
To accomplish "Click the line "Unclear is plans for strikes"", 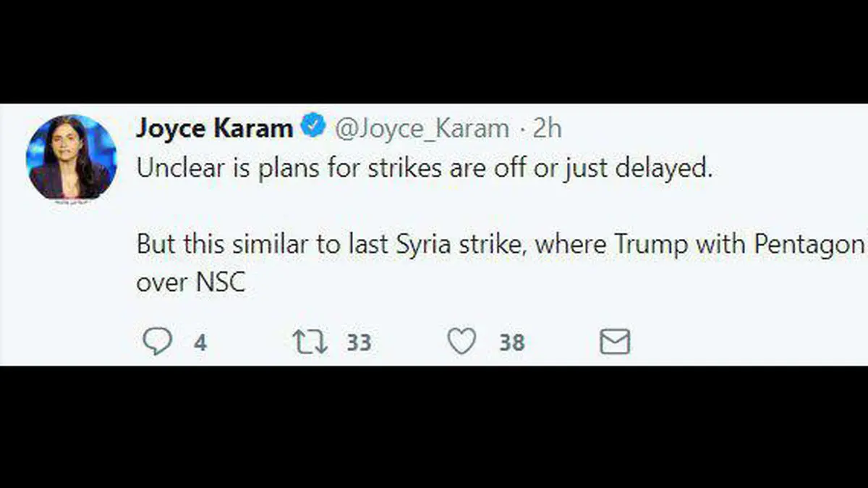I will [x=425, y=169].
